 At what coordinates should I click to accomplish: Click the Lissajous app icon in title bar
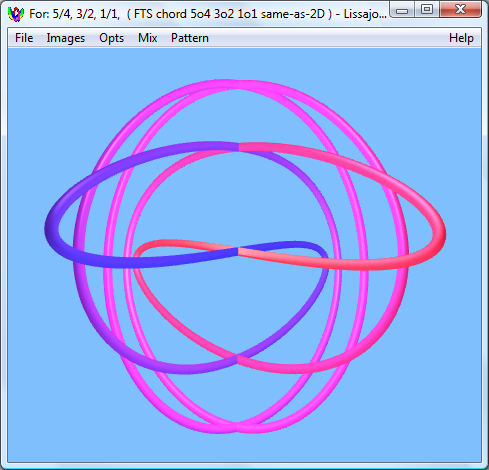point(16,14)
